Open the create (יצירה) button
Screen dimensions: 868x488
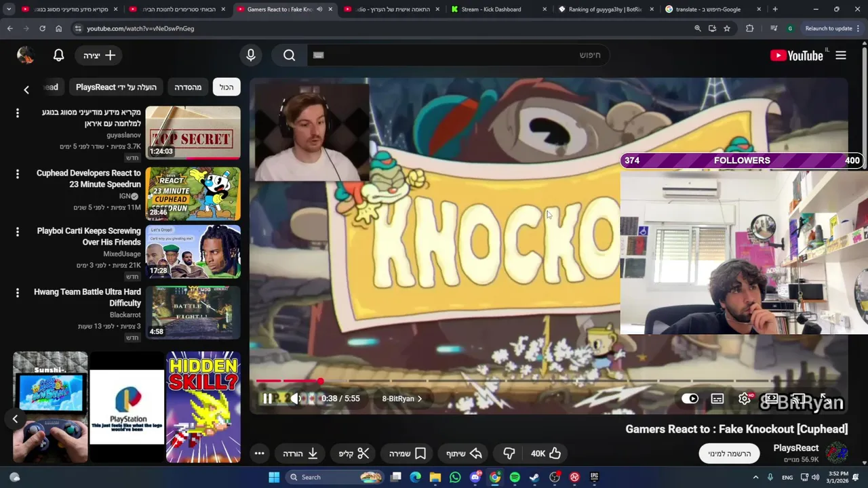[100, 56]
